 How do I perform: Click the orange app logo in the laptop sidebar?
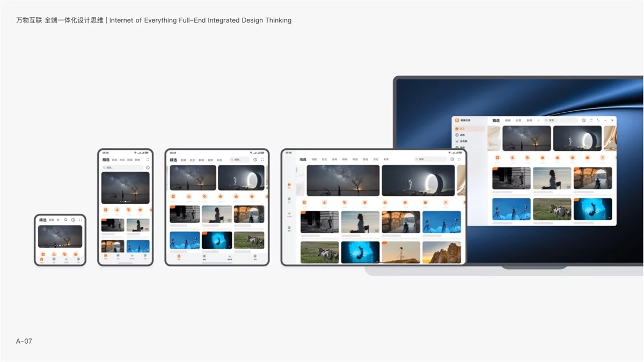click(457, 120)
